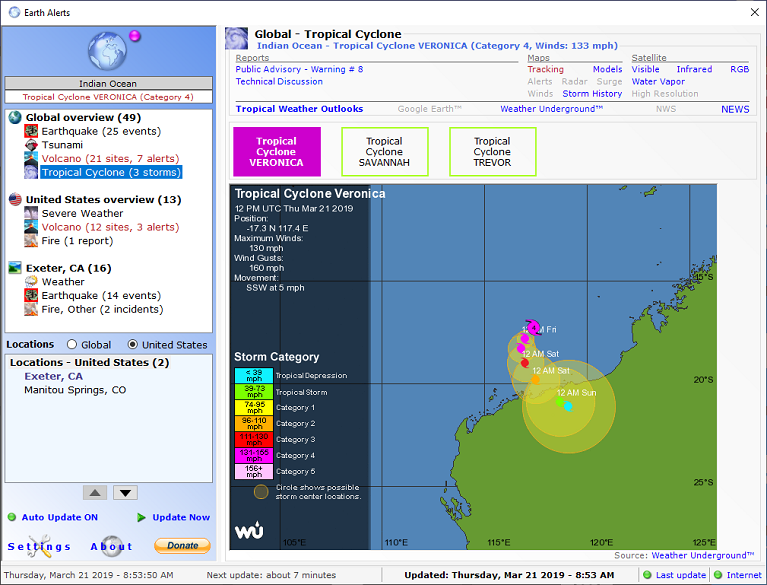Toggle Auto Update ON

click(x=60, y=518)
